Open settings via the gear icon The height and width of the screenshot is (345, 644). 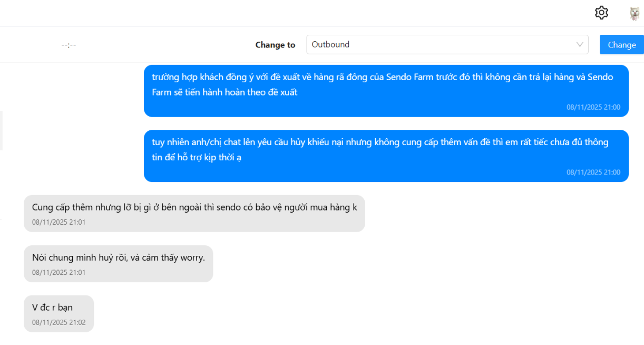[x=601, y=13]
